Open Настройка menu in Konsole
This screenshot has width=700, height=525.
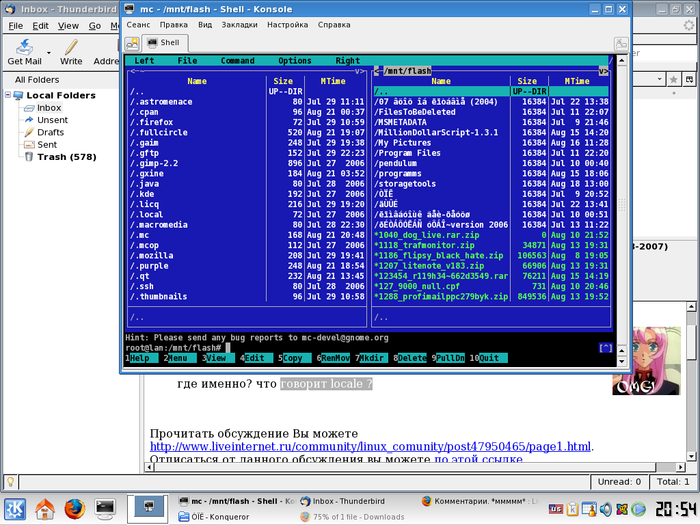point(288,25)
